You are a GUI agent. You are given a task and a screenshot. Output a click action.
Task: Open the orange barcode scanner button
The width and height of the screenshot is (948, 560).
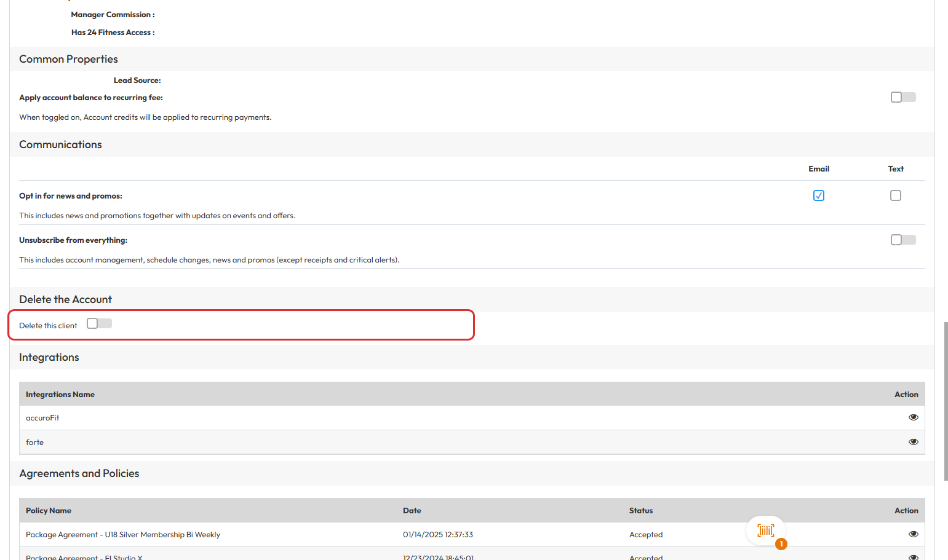click(x=765, y=530)
